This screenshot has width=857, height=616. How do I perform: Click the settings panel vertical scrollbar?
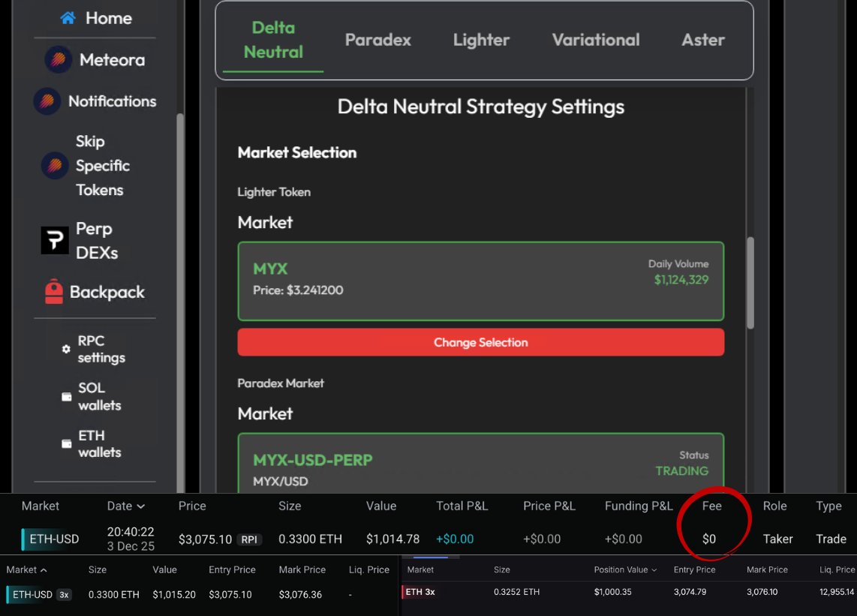(750, 283)
